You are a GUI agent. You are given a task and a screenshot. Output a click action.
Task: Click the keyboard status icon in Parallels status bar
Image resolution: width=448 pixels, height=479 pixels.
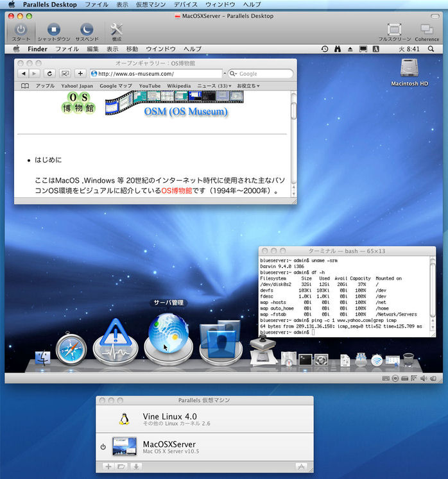point(386,378)
